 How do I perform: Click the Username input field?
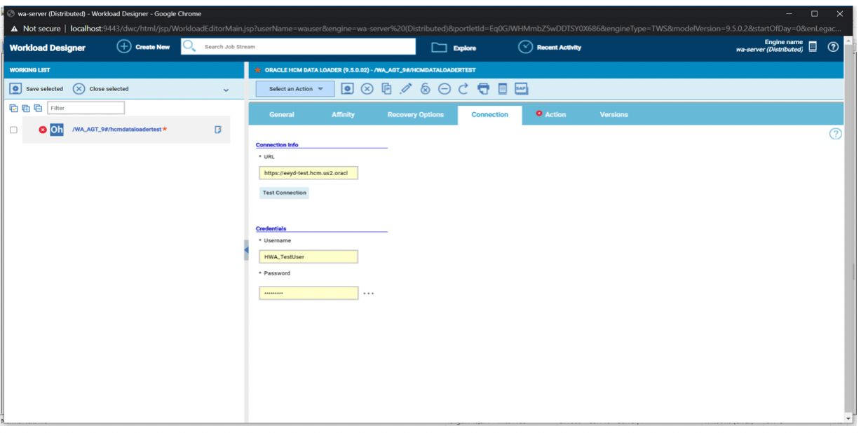[308, 257]
